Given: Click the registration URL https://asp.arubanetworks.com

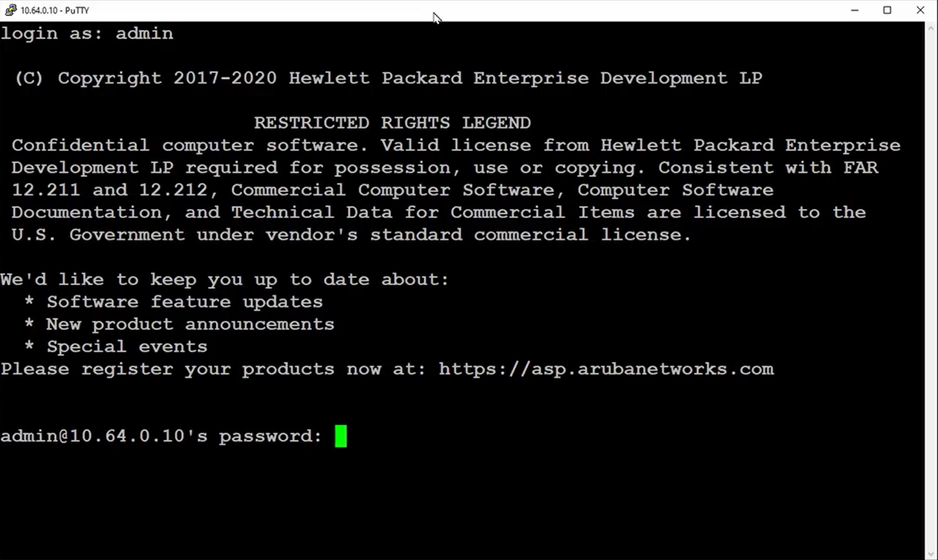Looking at the screenshot, I should point(605,369).
